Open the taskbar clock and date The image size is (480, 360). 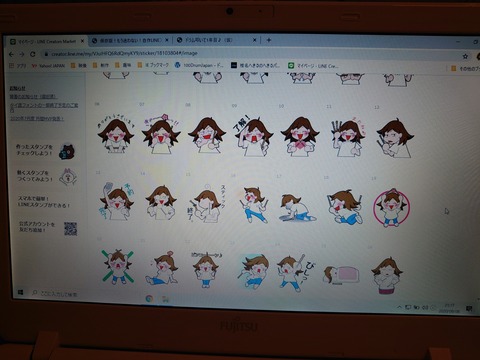click(x=449, y=308)
